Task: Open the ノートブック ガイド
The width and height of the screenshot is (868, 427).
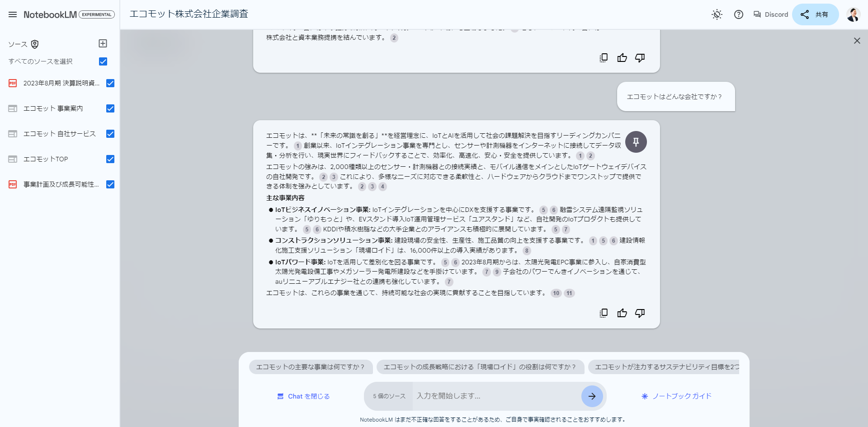Action: click(676, 396)
